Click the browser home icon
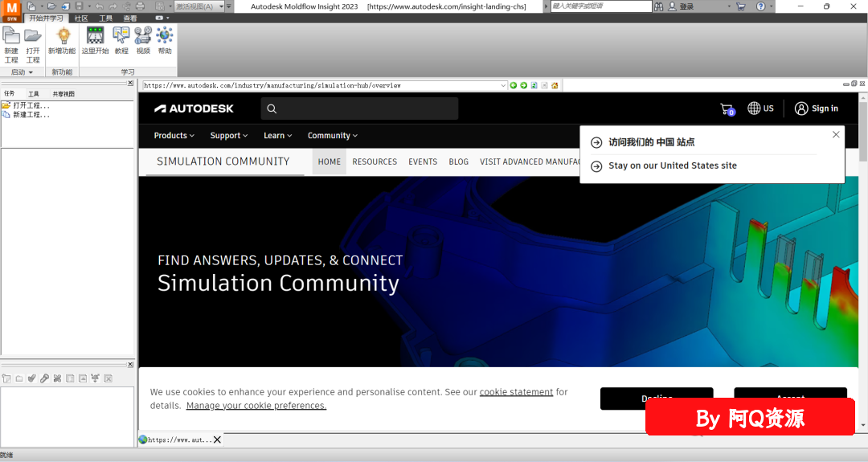The image size is (868, 462). pyautogui.click(x=555, y=85)
